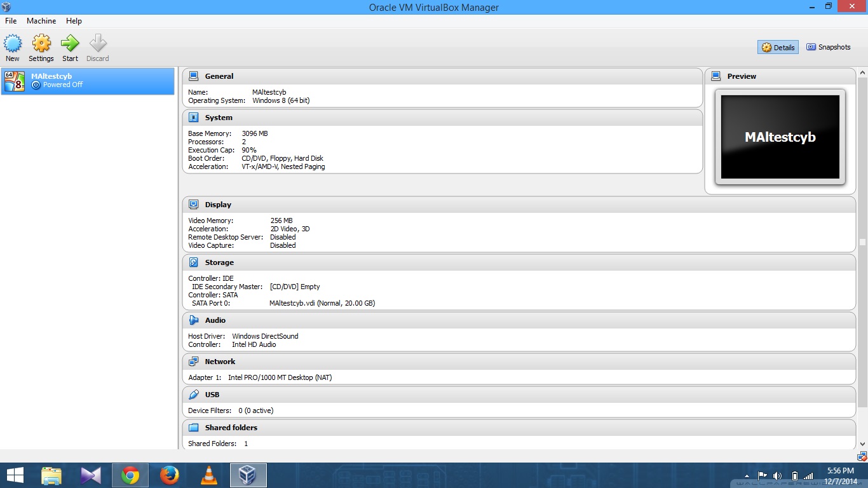Click the Shared folders section title
The image size is (868, 488).
point(231,428)
